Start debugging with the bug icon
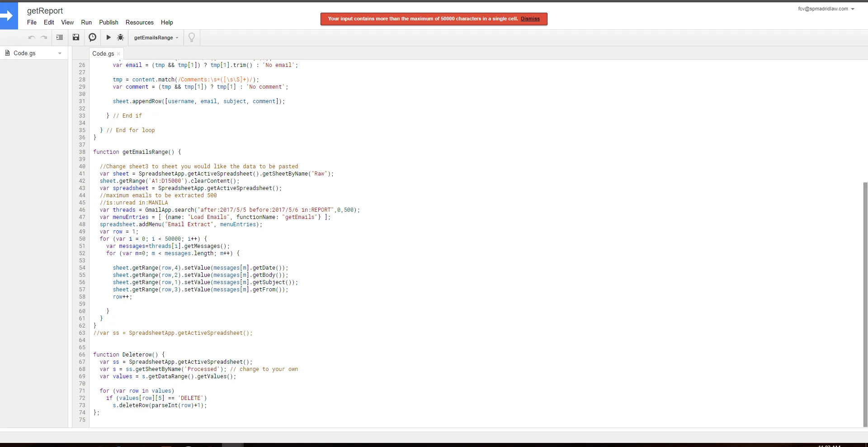The height and width of the screenshot is (447, 868). coord(120,38)
